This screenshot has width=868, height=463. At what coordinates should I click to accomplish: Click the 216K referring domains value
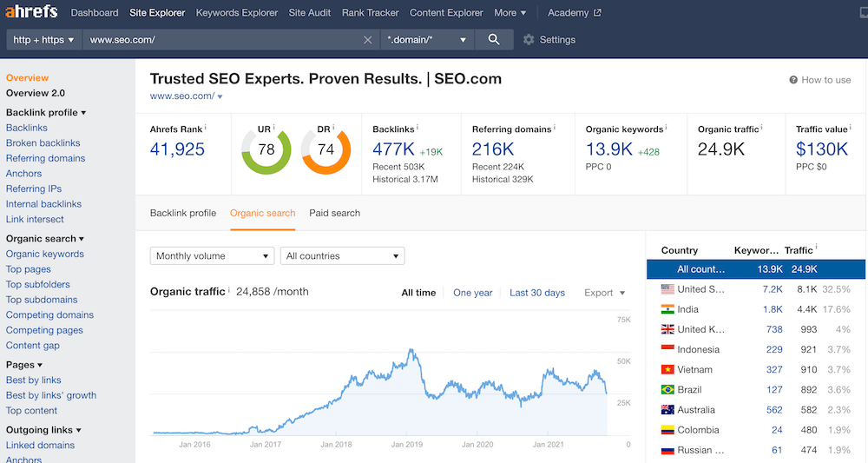coord(493,149)
